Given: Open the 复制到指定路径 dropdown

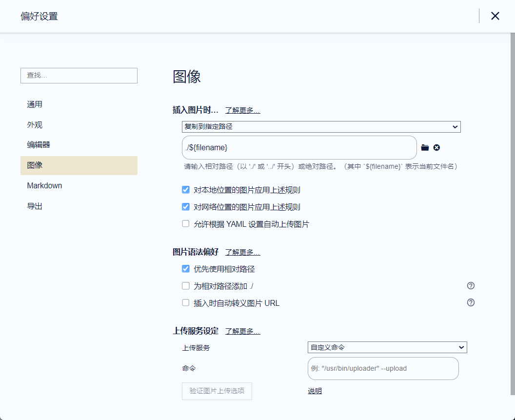Looking at the screenshot, I should 321,127.
